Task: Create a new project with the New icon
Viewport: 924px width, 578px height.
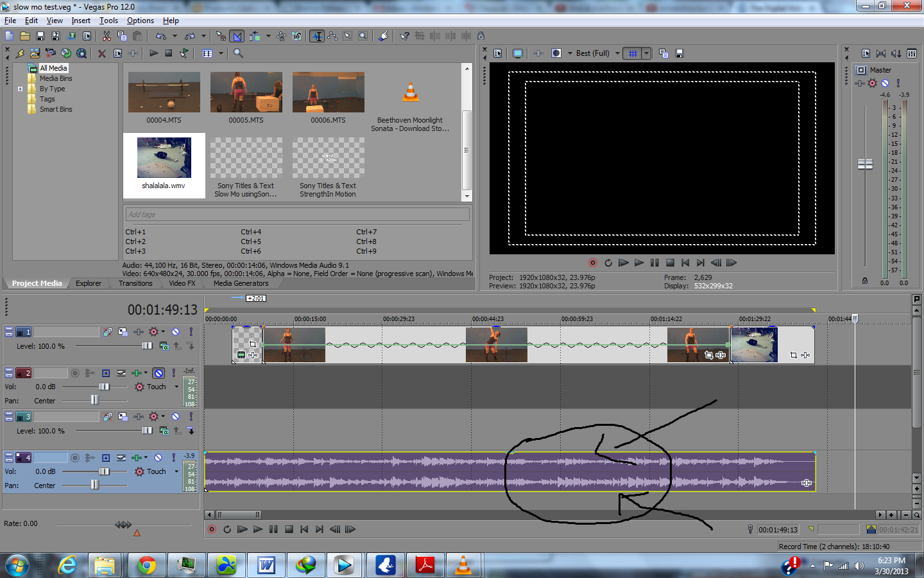Action: (10, 36)
